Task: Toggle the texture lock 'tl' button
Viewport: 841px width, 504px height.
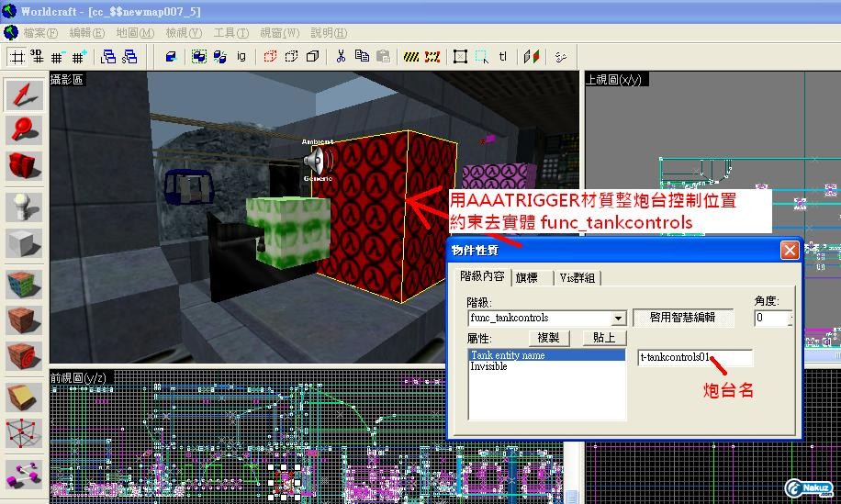Action: [x=502, y=57]
